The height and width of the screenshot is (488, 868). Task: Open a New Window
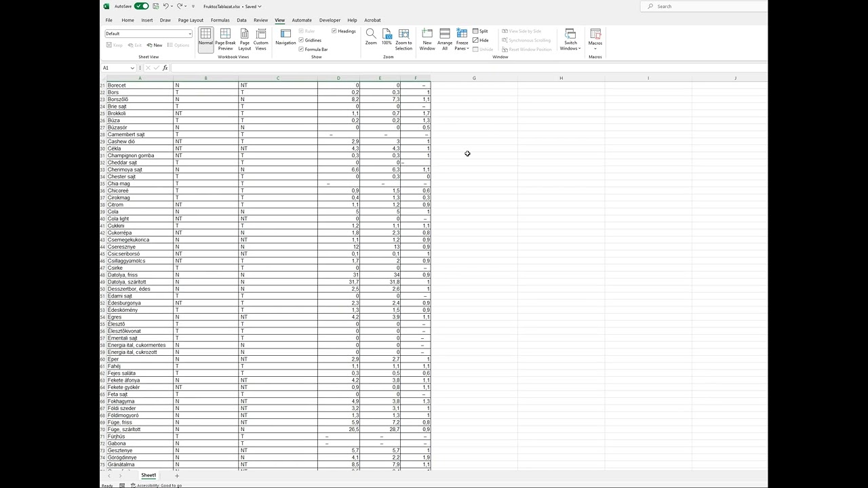coord(427,39)
